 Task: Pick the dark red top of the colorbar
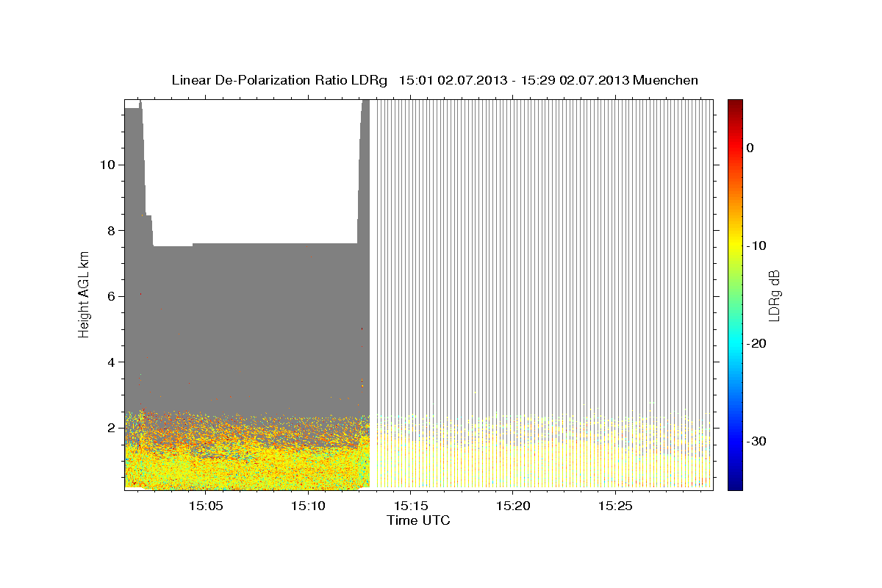(735, 104)
